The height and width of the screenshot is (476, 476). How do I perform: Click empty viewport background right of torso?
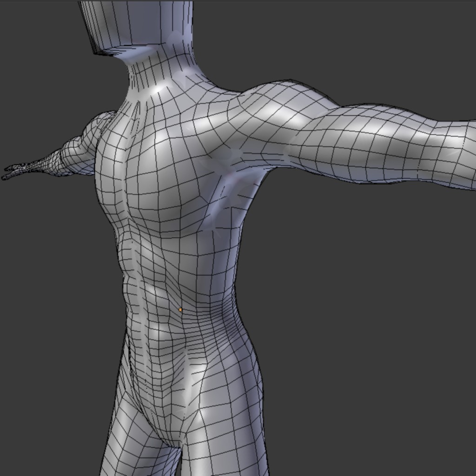363,302
